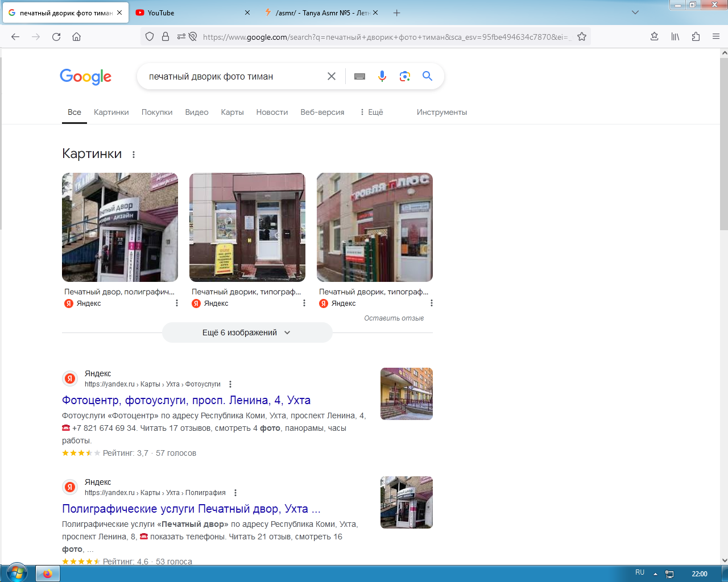Select the Новости search tab
This screenshot has width=728, height=582.
[x=272, y=112]
